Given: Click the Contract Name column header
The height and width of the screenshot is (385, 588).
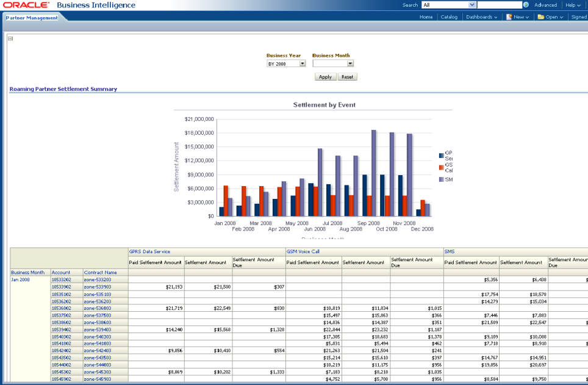Looking at the screenshot, I should click(x=100, y=272).
